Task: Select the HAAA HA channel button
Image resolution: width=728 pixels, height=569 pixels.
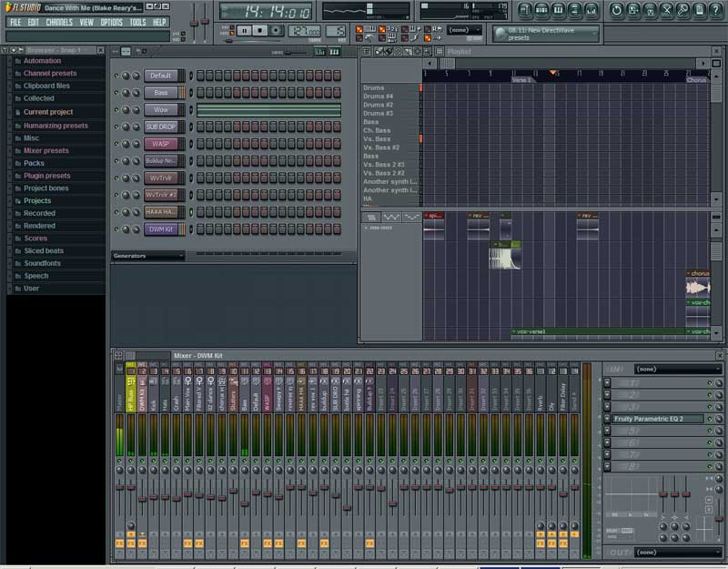Action: [x=161, y=212]
